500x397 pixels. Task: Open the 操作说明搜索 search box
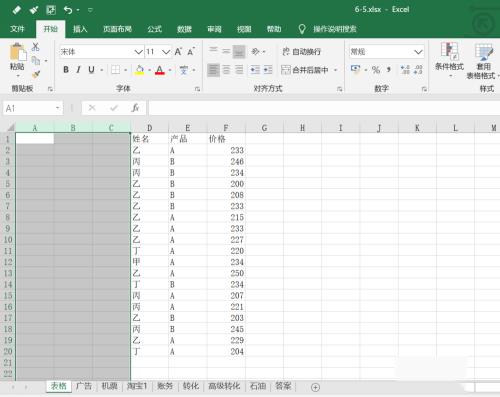tap(335, 29)
